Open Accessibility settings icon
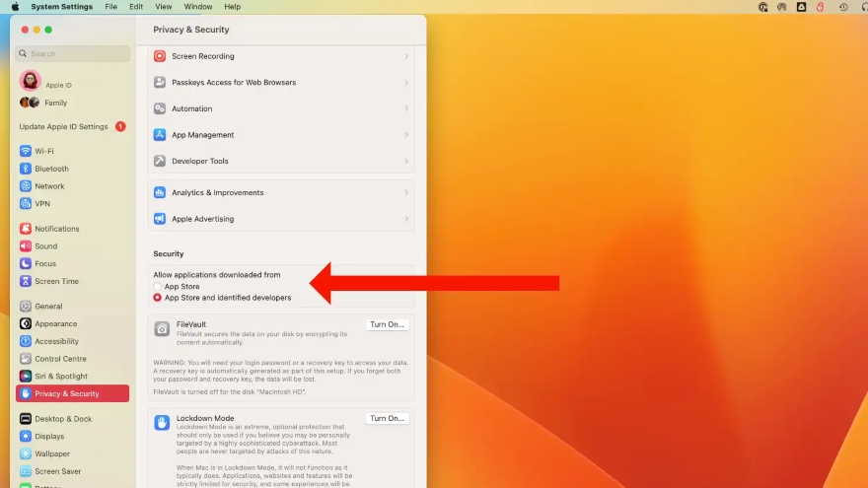 coord(26,341)
